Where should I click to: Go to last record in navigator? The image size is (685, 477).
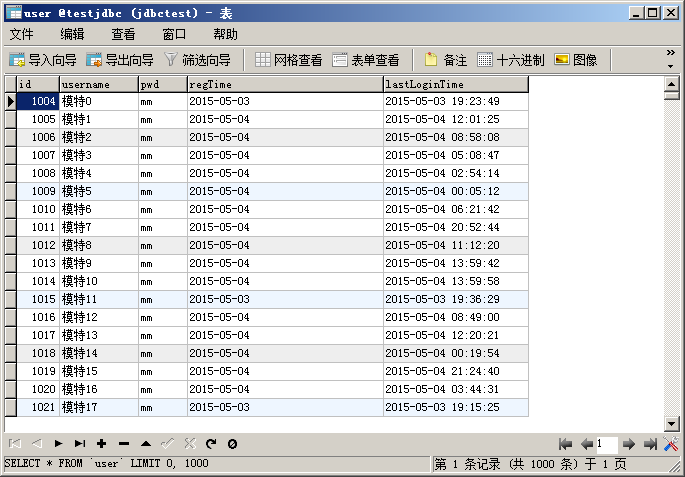[80, 444]
